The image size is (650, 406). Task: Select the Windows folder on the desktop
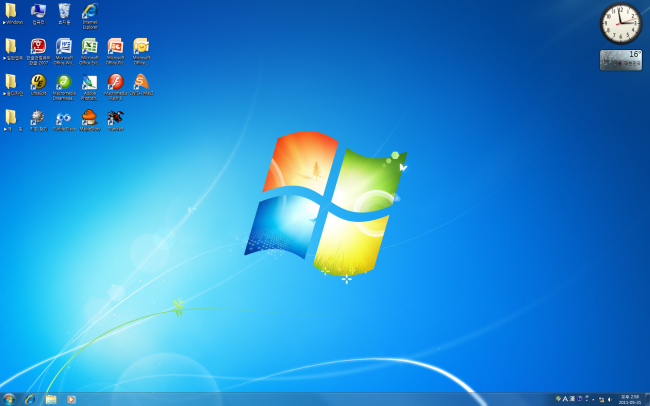click(x=12, y=12)
